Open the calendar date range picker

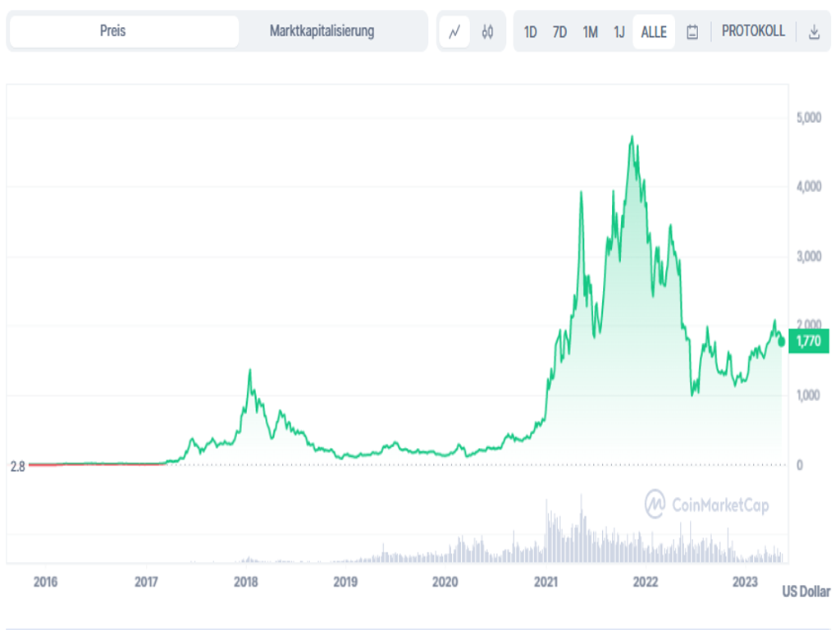click(x=692, y=32)
